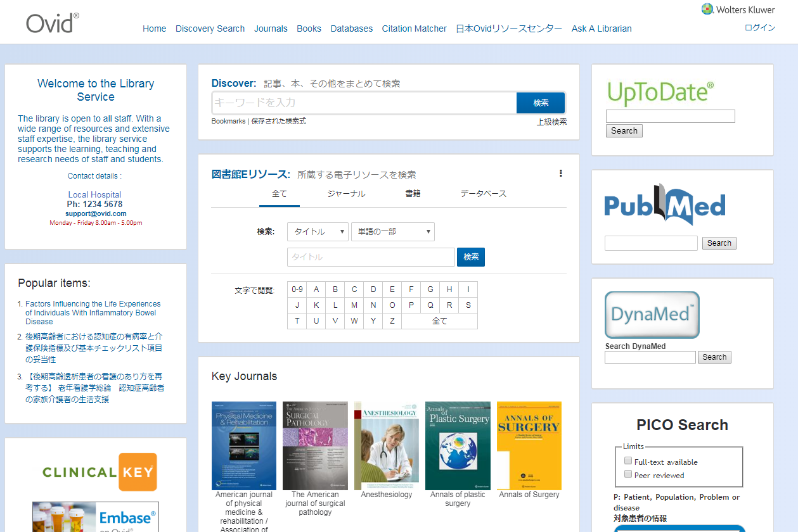Click the Ovid logo
This screenshot has width=798, height=532.
[53, 23]
